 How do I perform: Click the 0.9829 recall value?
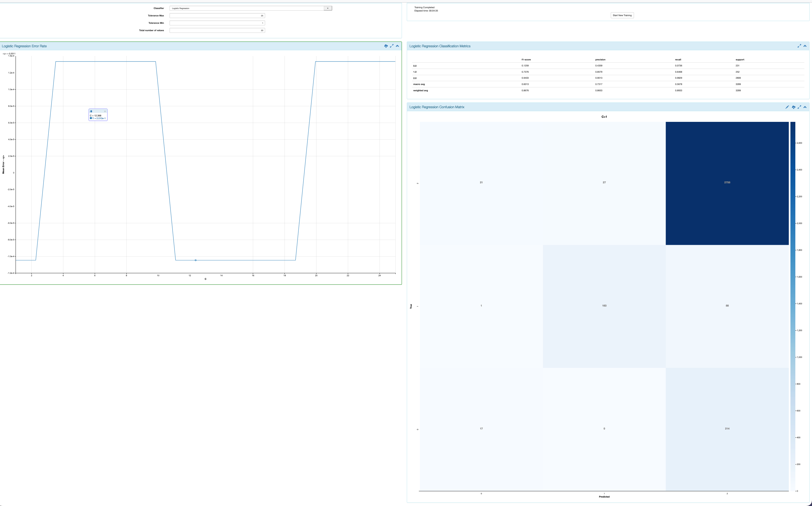(678, 78)
